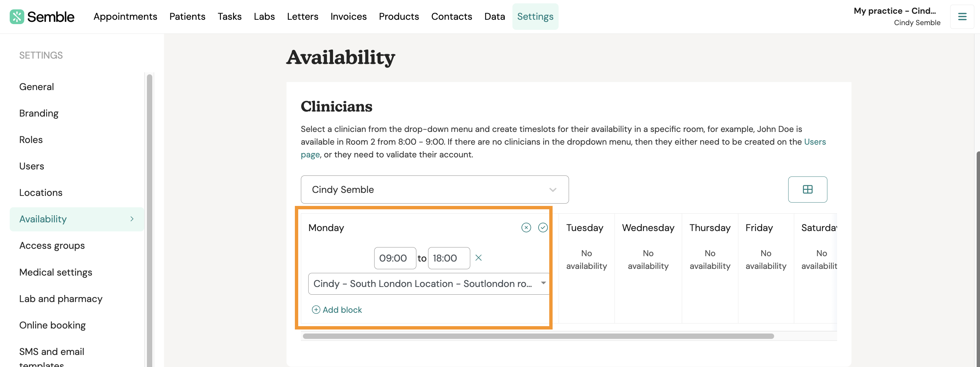Go to Roles settings

click(x=31, y=140)
